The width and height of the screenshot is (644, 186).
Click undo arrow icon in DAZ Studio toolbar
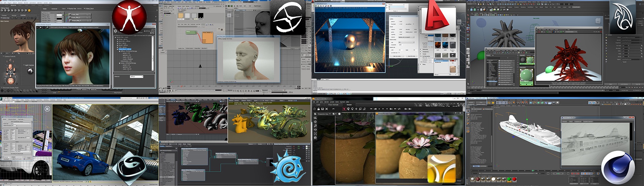(x=334, y=109)
